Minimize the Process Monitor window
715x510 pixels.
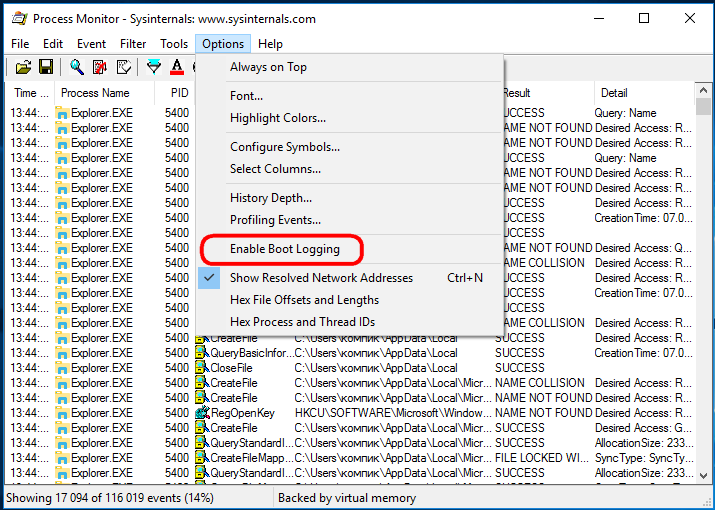[x=599, y=18]
